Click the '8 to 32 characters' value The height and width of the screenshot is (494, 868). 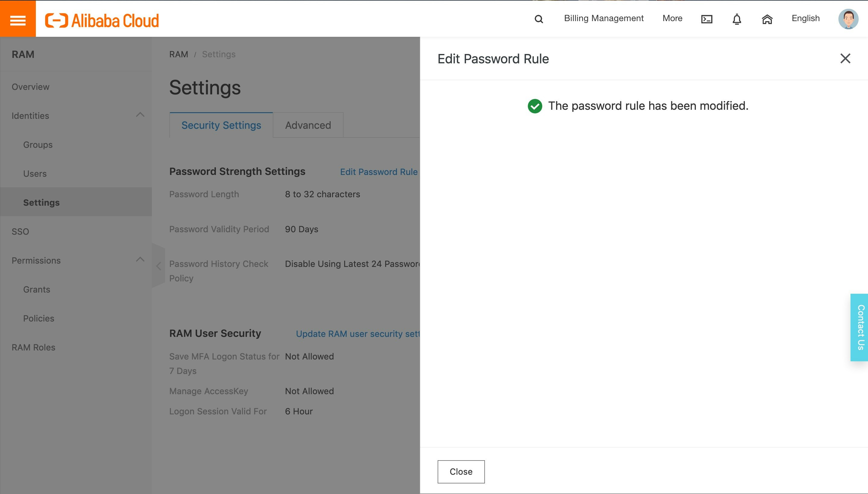(x=322, y=194)
